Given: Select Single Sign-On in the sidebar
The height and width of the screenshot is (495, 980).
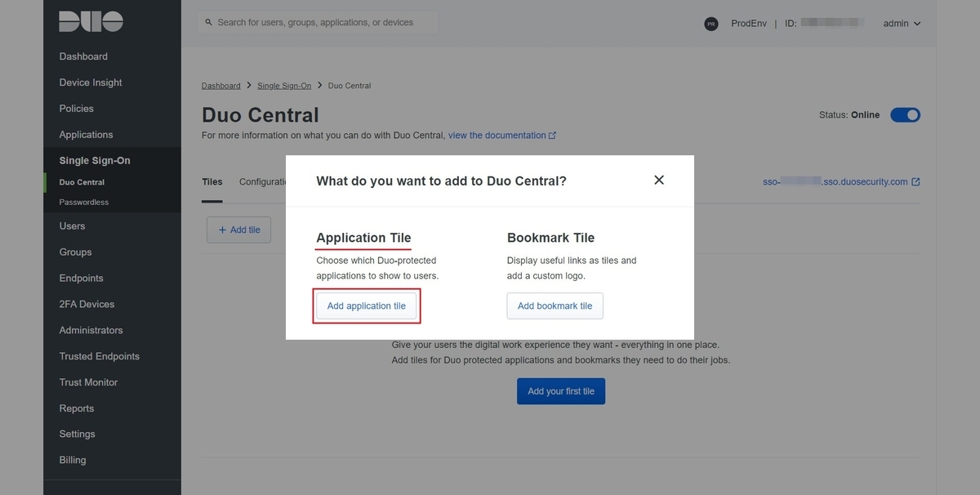Looking at the screenshot, I should pos(95,161).
